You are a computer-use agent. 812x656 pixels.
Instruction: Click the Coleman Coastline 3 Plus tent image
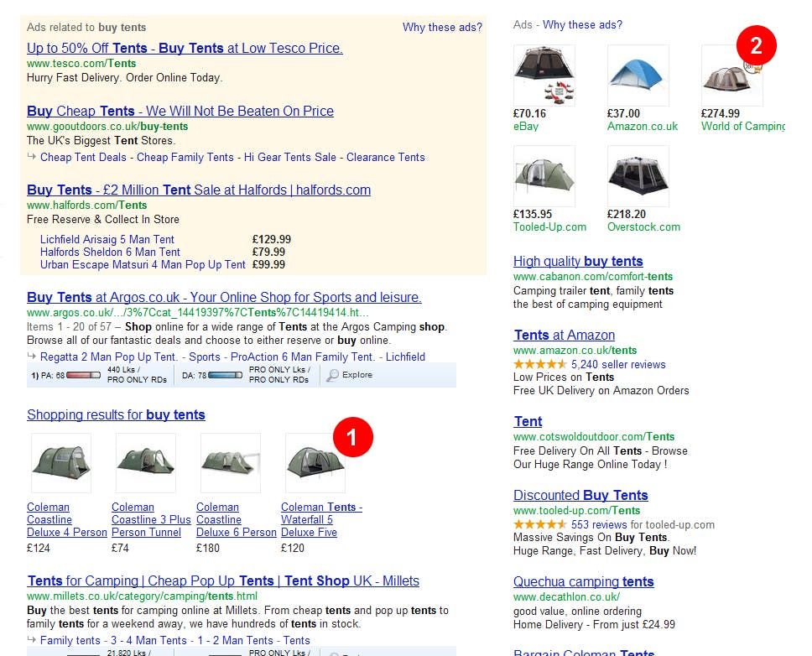point(145,463)
